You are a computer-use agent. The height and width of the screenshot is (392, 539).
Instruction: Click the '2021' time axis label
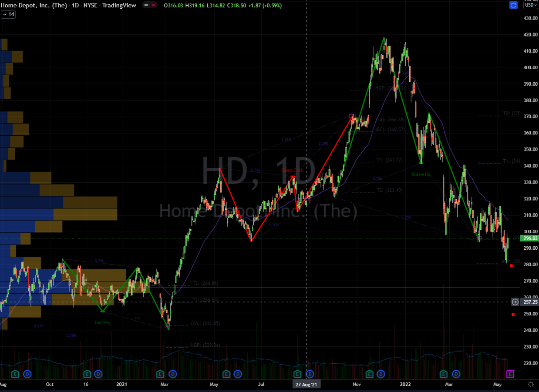(122, 385)
